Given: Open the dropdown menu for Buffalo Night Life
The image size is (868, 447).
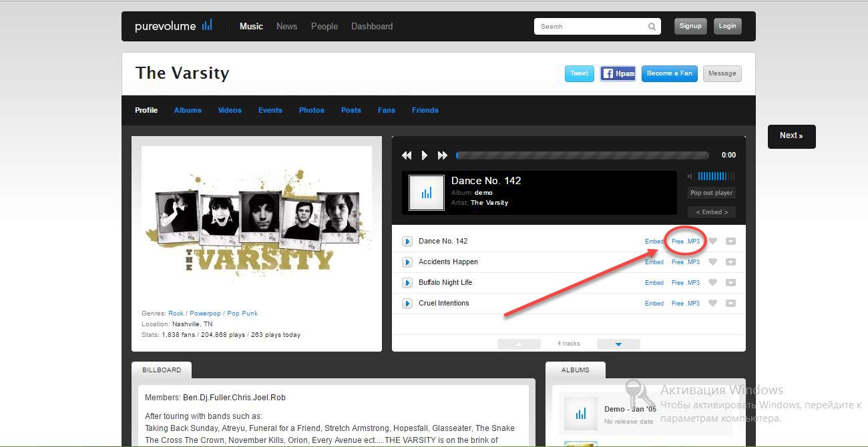Looking at the screenshot, I should [730, 283].
